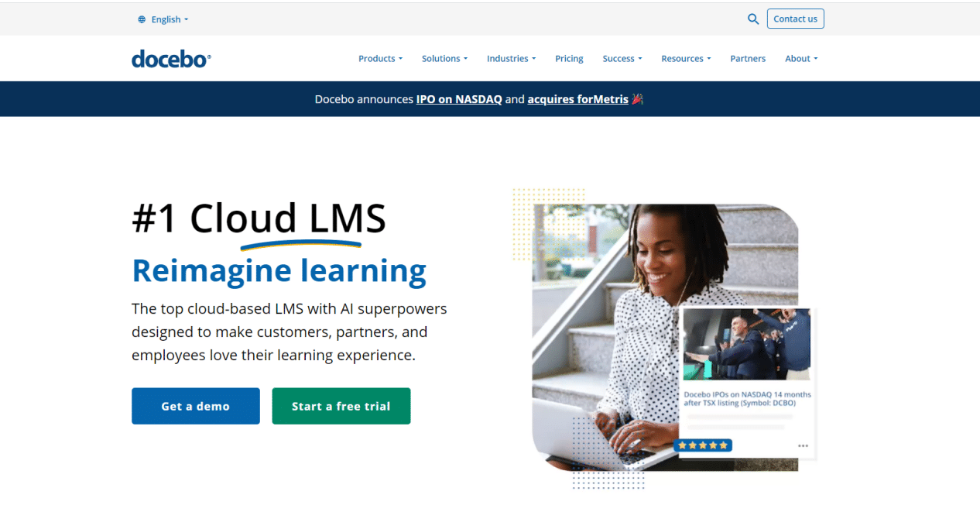Screen dimensions: 980x519
Task: Click the Contact us button
Action: coord(795,19)
